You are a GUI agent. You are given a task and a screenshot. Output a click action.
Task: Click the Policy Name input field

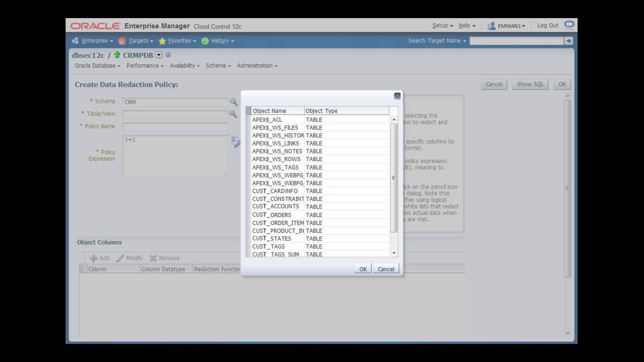(x=175, y=127)
